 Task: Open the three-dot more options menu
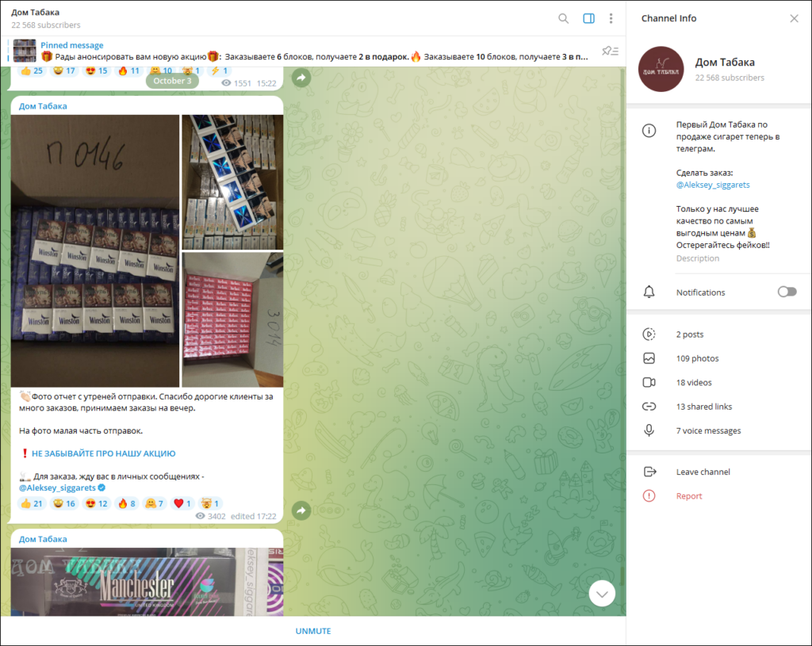611,18
